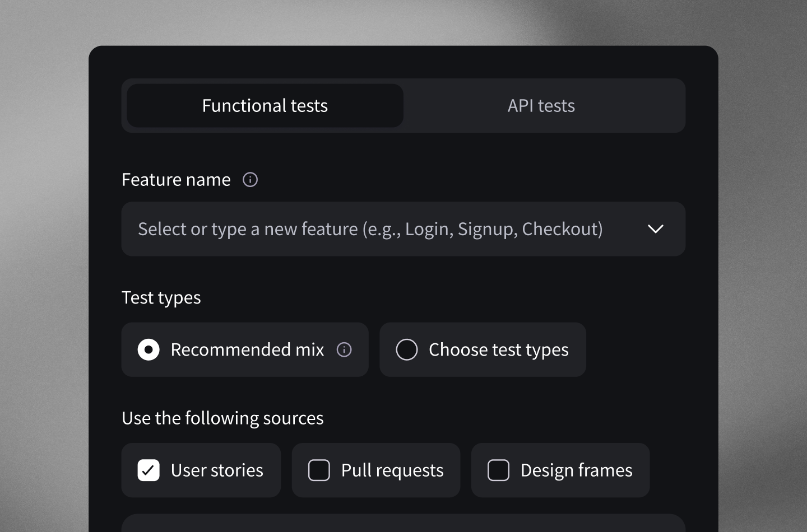
Task: Switch to the Functional tests tab
Action: pyautogui.click(x=265, y=106)
